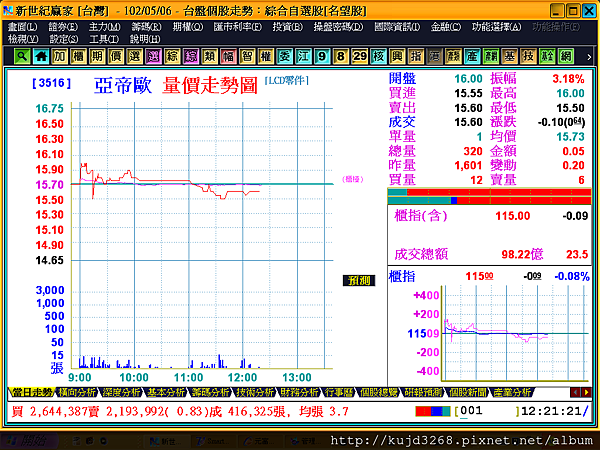600x450 pixels.
Task: Open the 功能選擇(A) menu
Action: coord(496,27)
